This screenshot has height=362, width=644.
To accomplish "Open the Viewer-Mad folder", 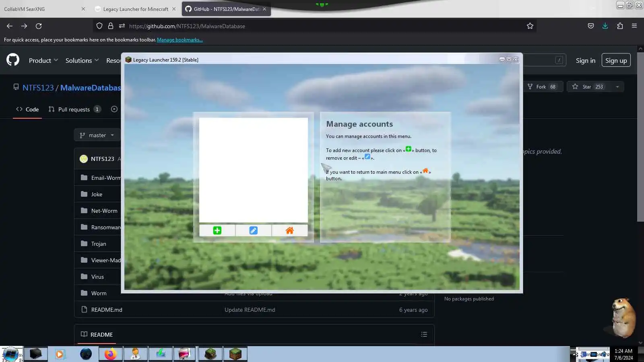I will coord(106,260).
